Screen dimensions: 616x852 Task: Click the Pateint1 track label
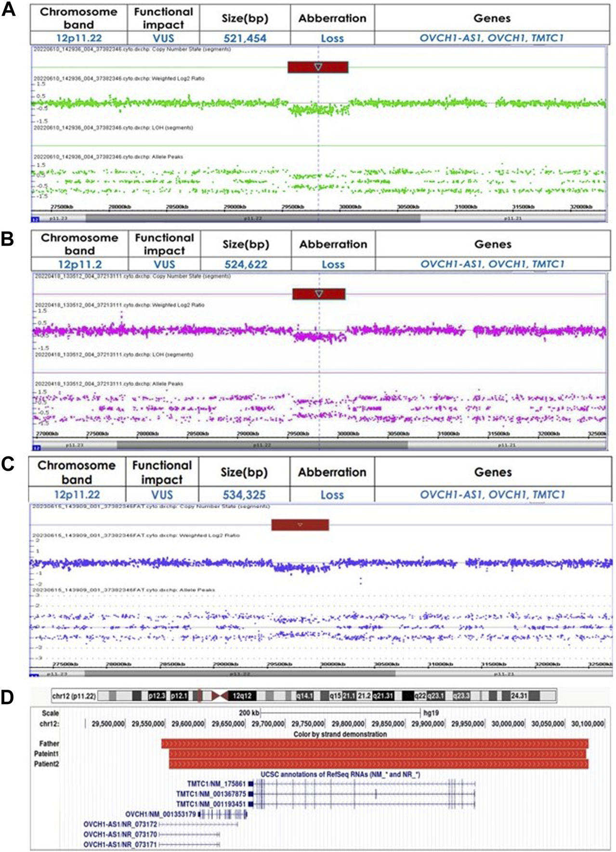pos(47,754)
